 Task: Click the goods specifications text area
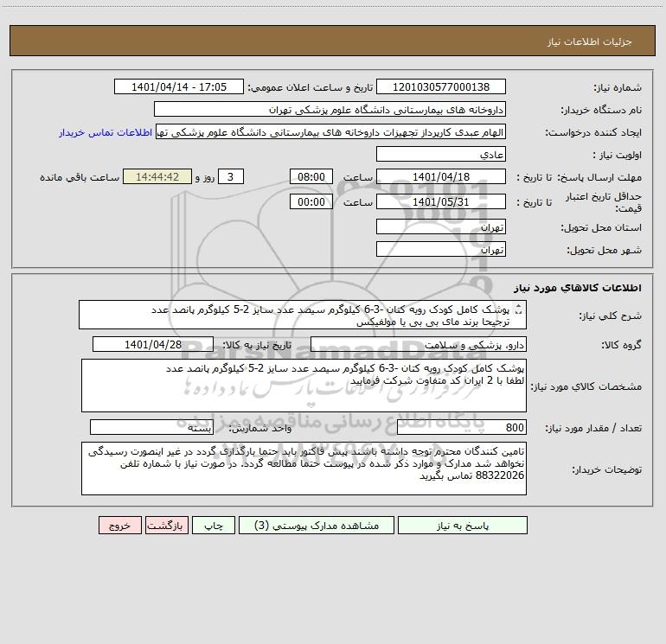[x=304, y=386]
